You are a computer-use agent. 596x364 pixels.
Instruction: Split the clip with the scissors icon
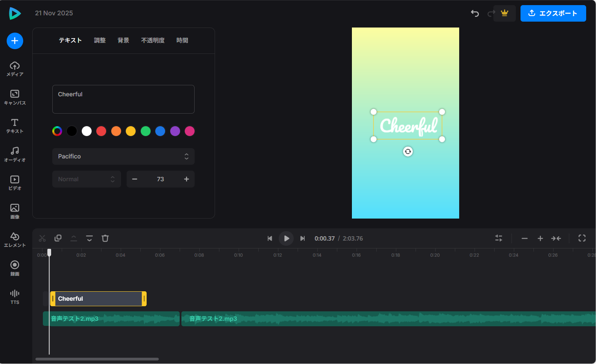click(42, 238)
